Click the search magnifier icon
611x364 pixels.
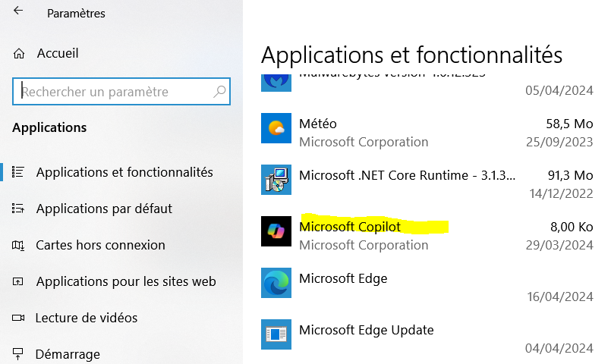tap(219, 92)
